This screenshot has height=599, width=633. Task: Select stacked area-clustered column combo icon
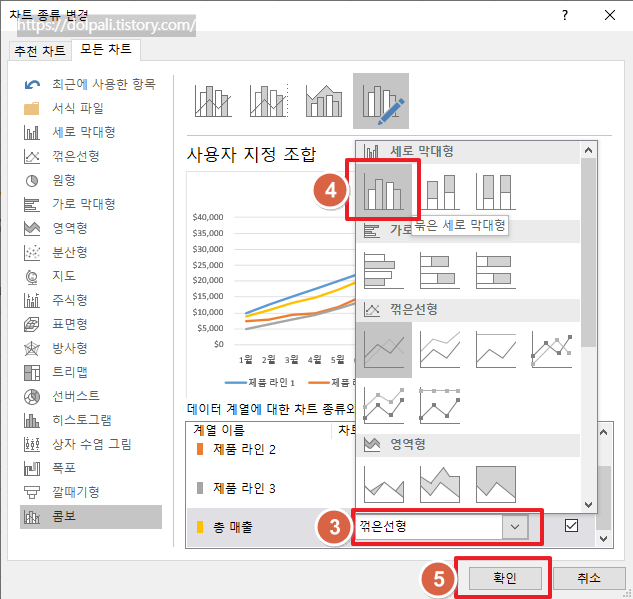tap(324, 101)
